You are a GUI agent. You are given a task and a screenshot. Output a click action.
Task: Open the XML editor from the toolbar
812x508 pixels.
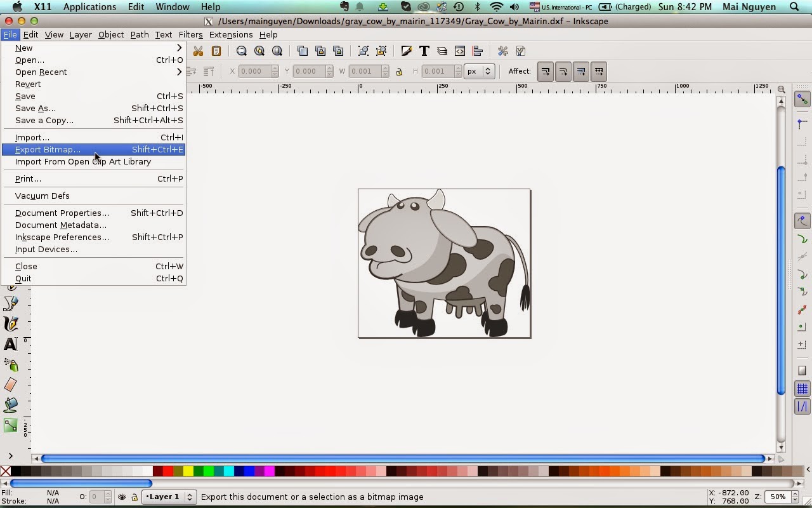pos(459,51)
